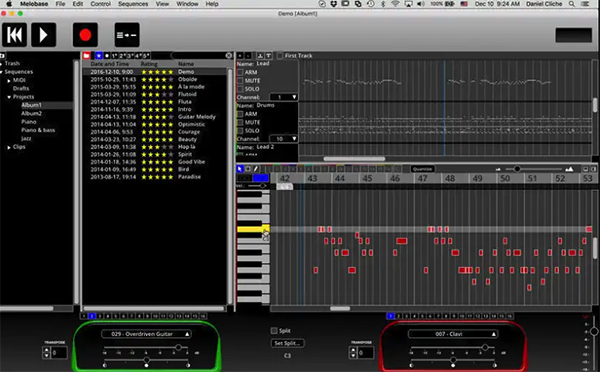Open the Control menu
This screenshot has height=372, width=600.
(x=101, y=4)
